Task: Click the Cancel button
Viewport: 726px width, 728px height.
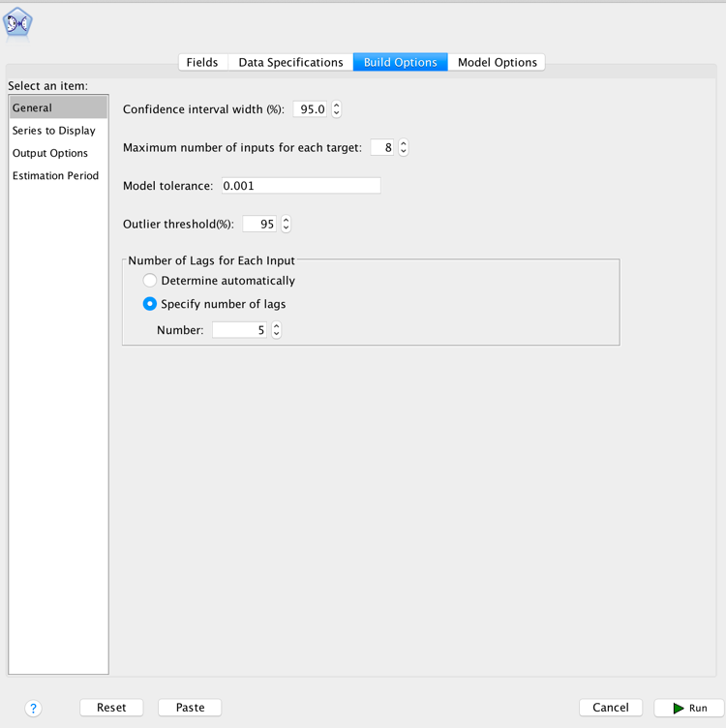Action: coord(611,708)
